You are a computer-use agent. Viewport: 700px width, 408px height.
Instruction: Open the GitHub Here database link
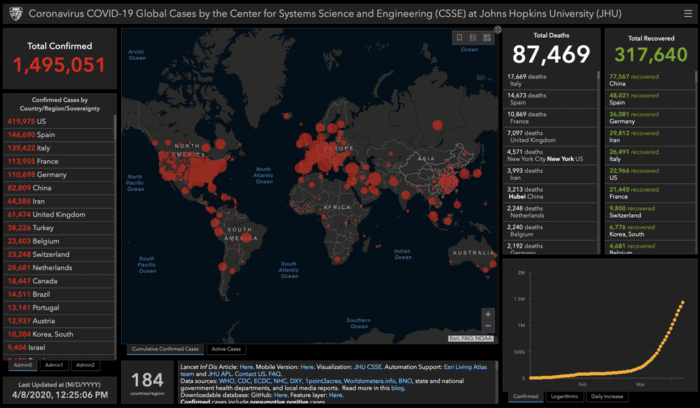(x=281, y=396)
